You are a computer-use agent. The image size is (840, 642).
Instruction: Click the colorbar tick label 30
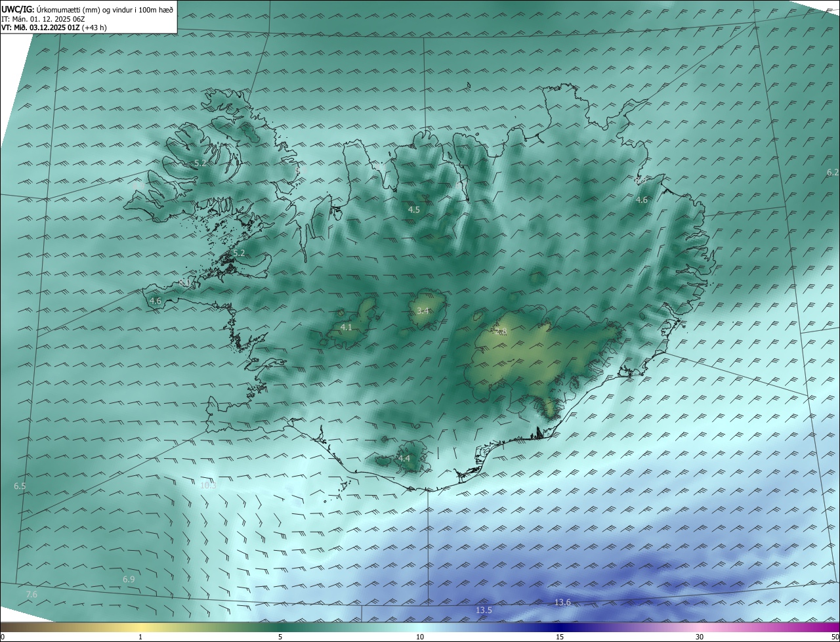pos(700,637)
